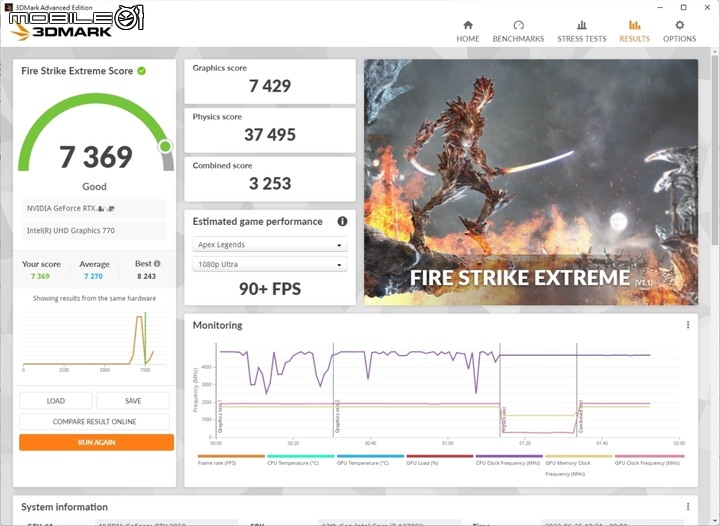720x526 pixels.
Task: Click the Best score 8 243 value
Action: pos(146,276)
